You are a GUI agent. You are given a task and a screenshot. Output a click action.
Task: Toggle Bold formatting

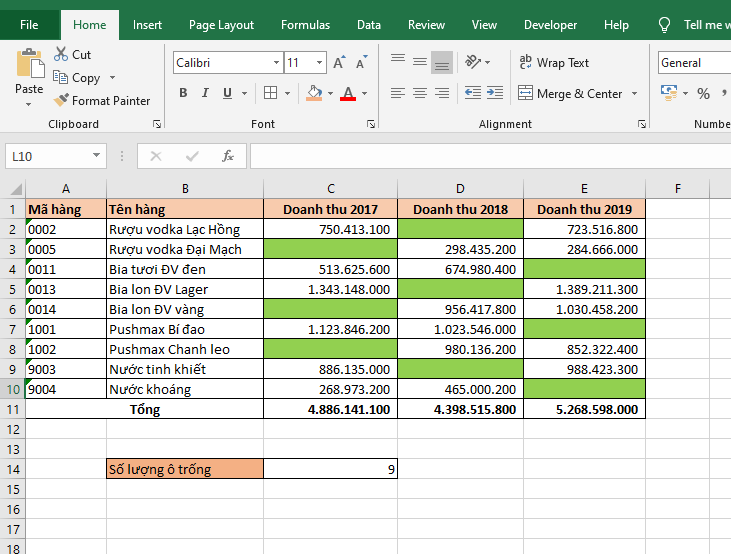[183, 93]
